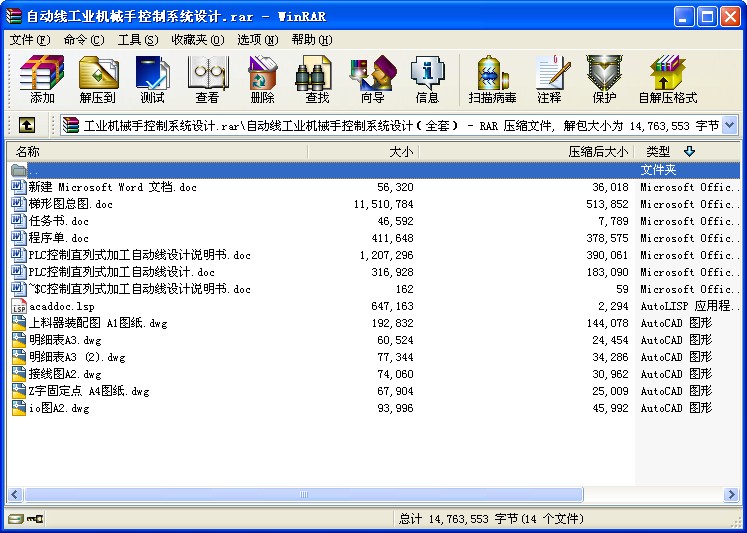The image size is (747, 533).
Task: Click the 删除 (Delete) toolbar icon
Action: [x=262, y=79]
